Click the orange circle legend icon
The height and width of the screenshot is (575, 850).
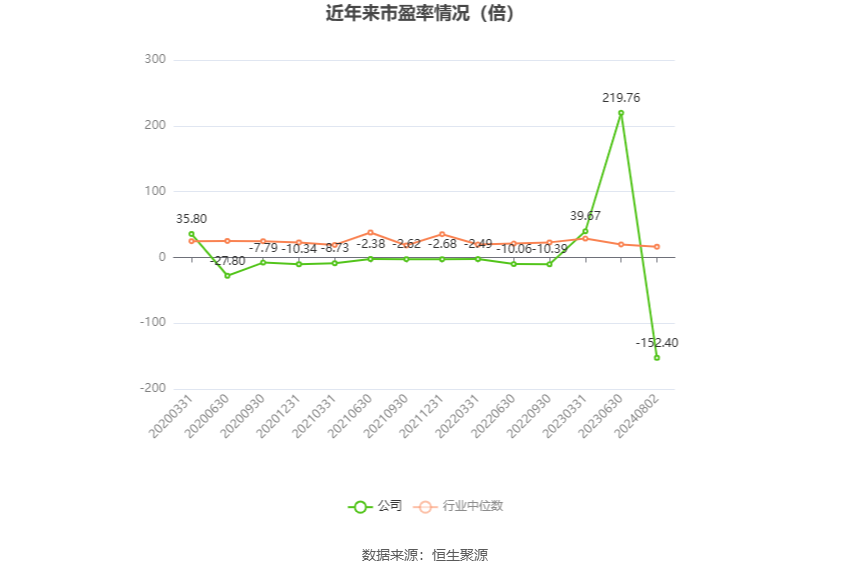(427, 507)
